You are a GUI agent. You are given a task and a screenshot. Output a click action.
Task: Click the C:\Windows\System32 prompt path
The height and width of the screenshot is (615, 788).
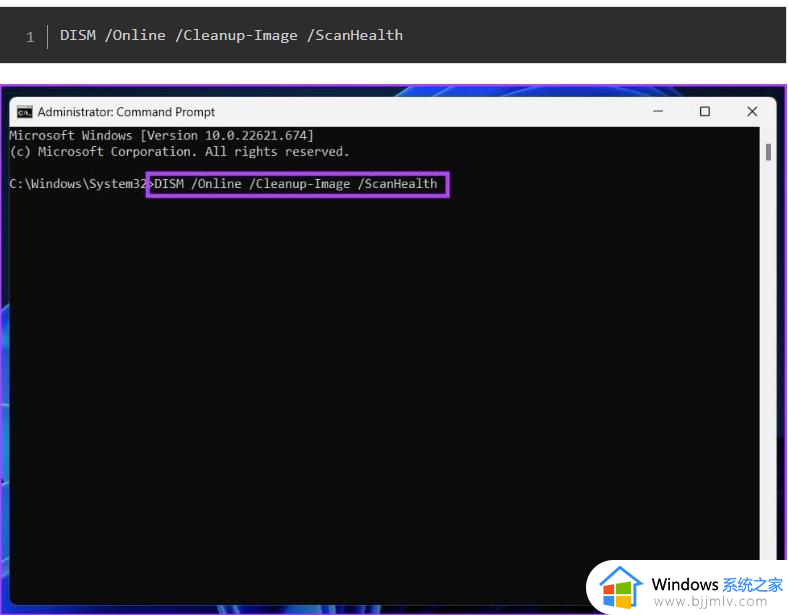78,184
